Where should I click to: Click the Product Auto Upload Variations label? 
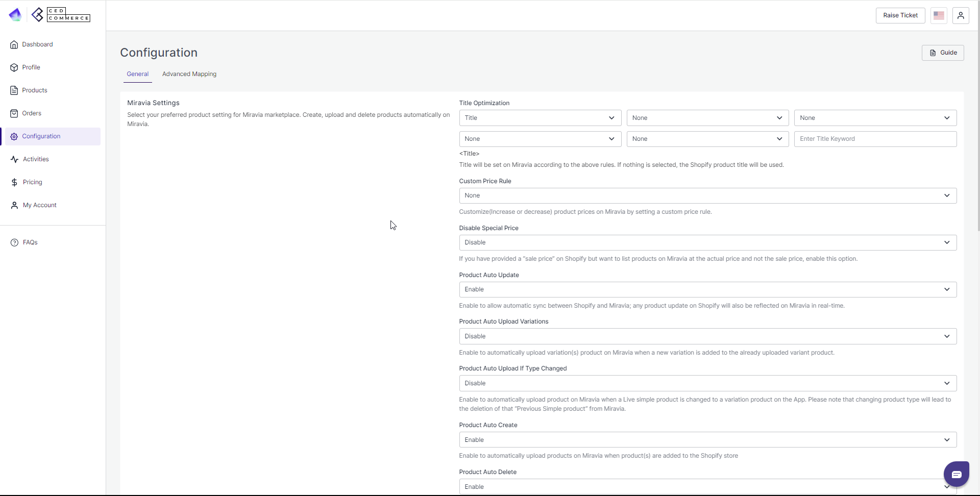click(x=504, y=321)
